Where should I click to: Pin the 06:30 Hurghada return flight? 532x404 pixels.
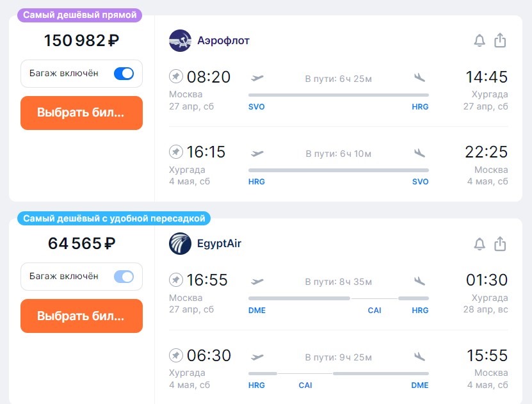point(176,355)
